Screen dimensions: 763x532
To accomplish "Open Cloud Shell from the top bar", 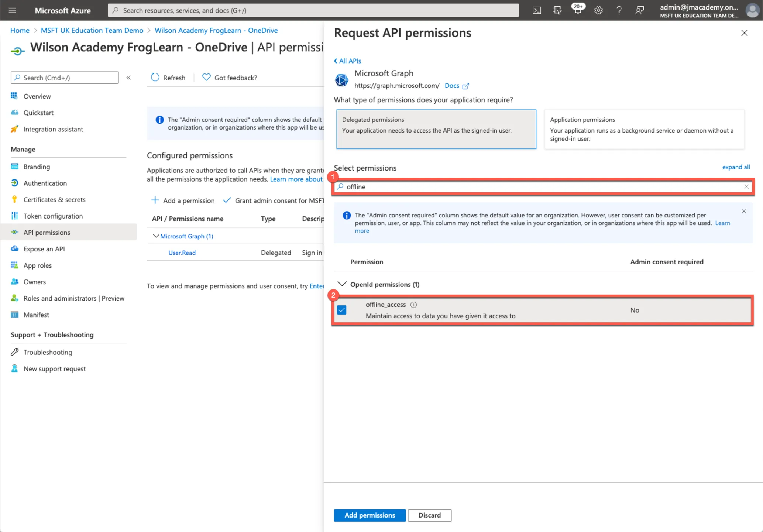I will [x=537, y=10].
